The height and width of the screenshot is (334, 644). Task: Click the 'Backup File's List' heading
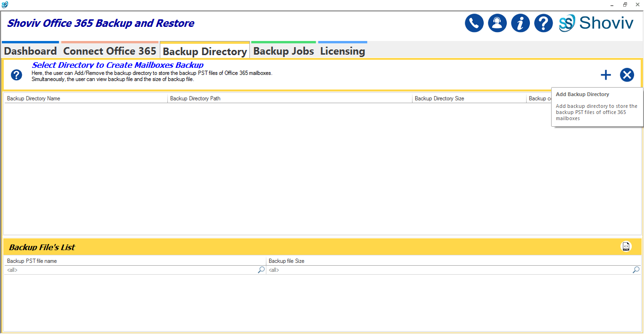pos(42,247)
